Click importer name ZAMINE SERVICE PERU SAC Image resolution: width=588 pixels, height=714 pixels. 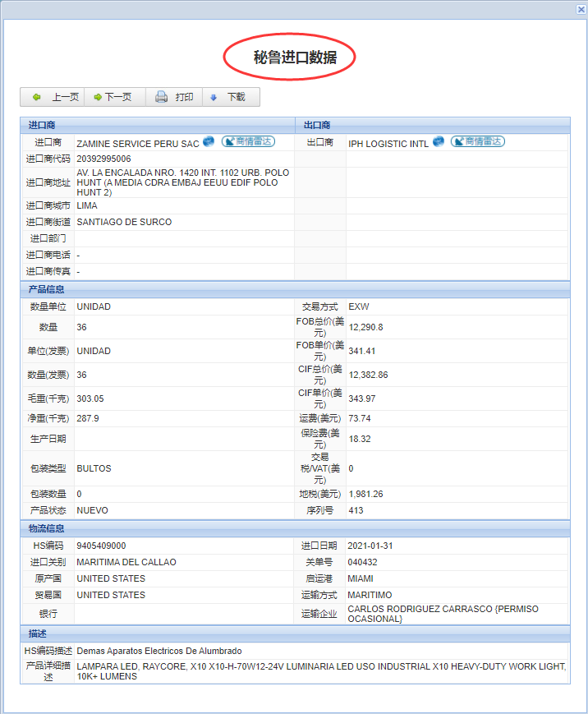click(137, 143)
